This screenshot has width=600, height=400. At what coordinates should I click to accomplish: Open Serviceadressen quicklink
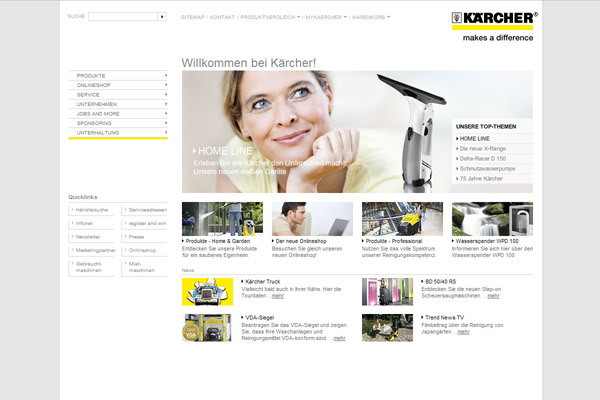[x=148, y=210]
